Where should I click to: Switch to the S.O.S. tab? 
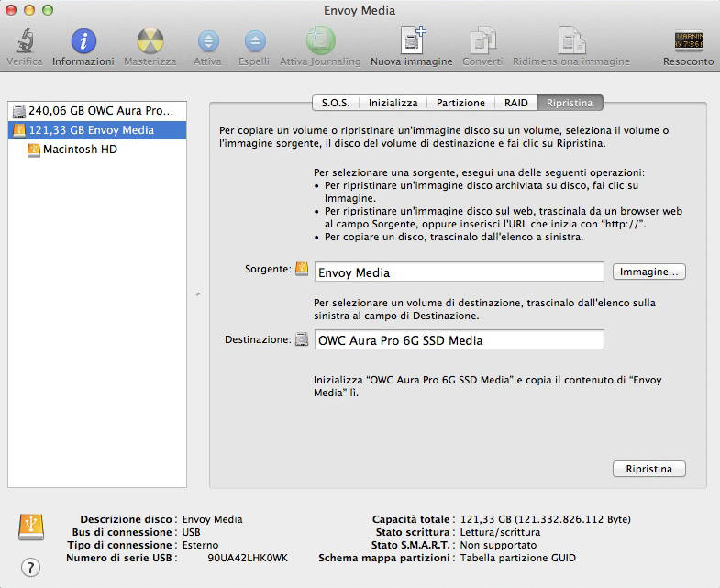(x=336, y=103)
